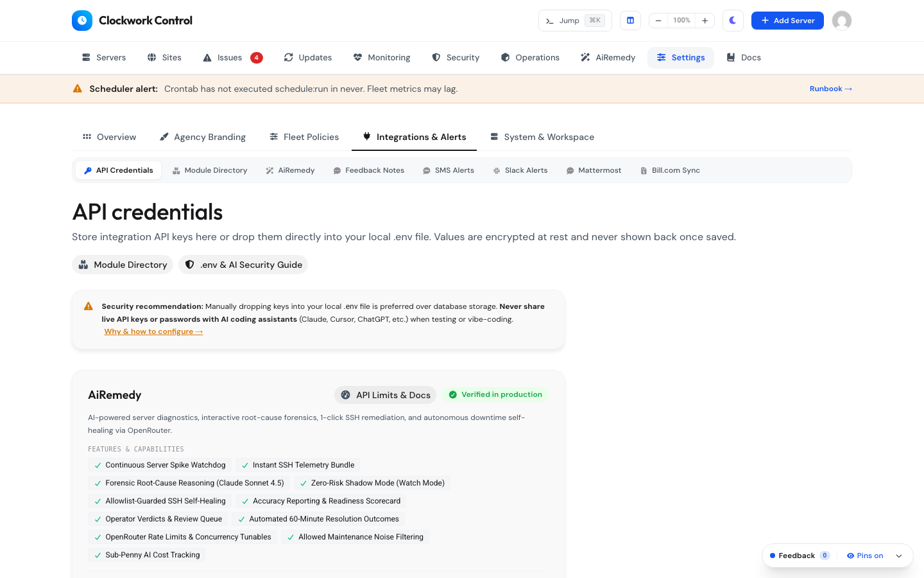
Task: Follow the Runbook link in the alert
Action: pos(831,89)
